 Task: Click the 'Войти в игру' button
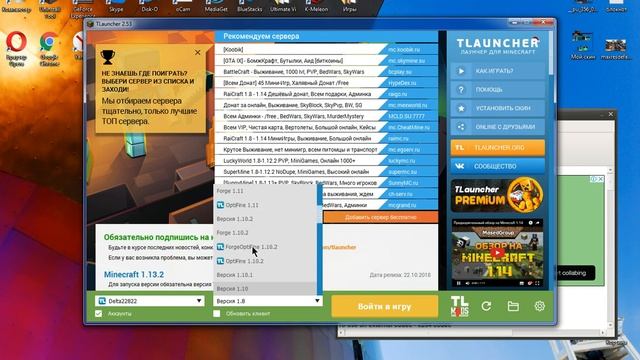point(384,306)
